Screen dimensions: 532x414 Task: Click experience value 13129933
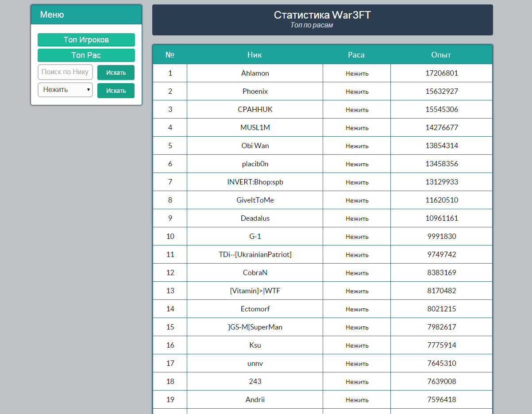[x=442, y=182]
